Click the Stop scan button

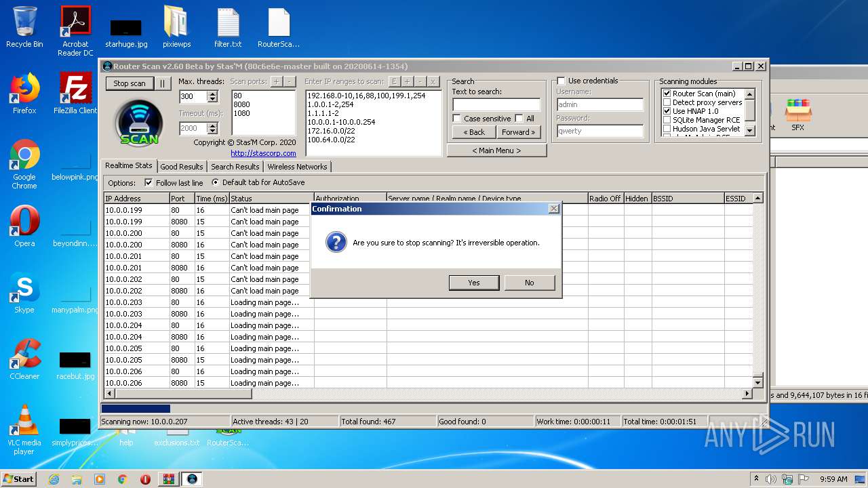130,83
